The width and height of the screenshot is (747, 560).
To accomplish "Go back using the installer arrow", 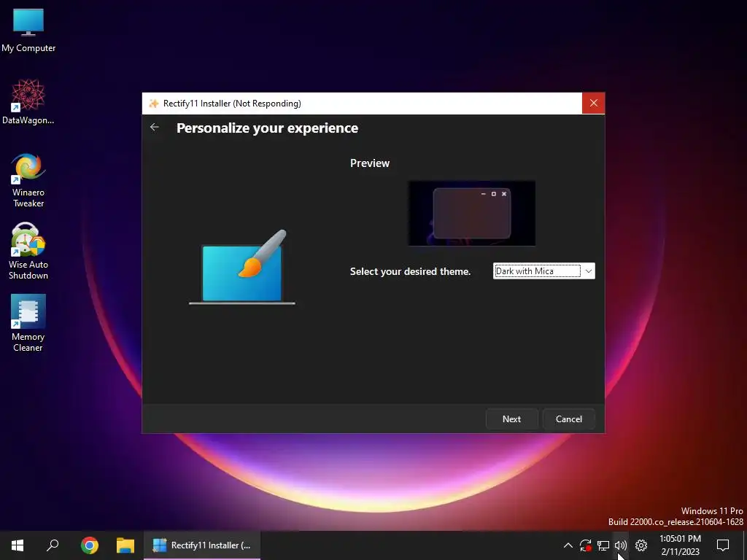I will pos(155,127).
